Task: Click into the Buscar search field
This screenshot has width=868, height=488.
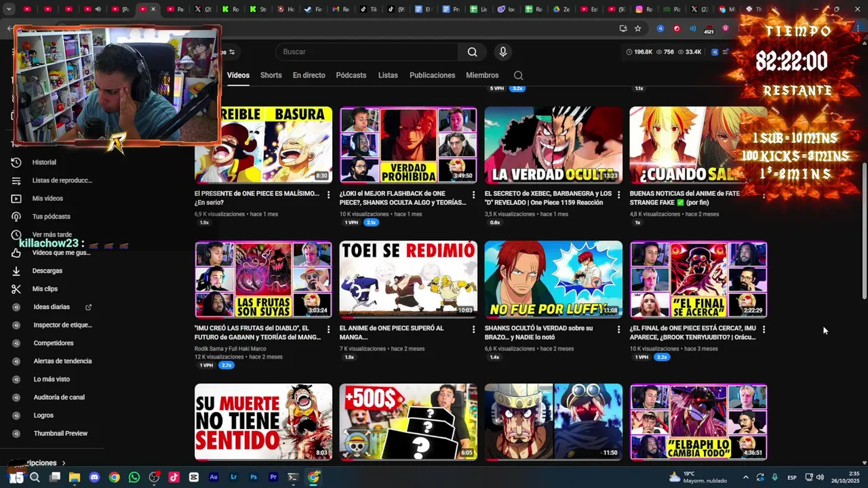Action: (366, 52)
